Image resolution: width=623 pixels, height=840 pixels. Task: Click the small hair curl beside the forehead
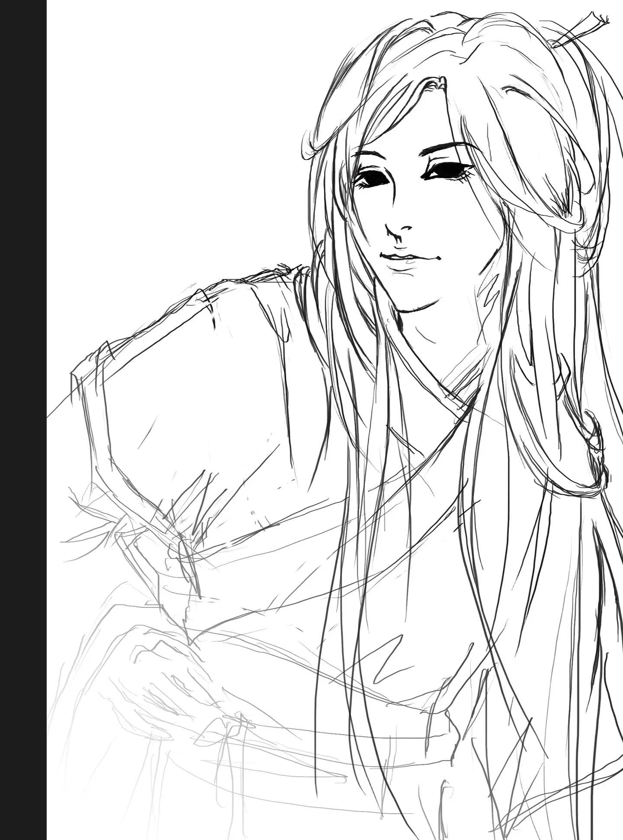(308, 142)
